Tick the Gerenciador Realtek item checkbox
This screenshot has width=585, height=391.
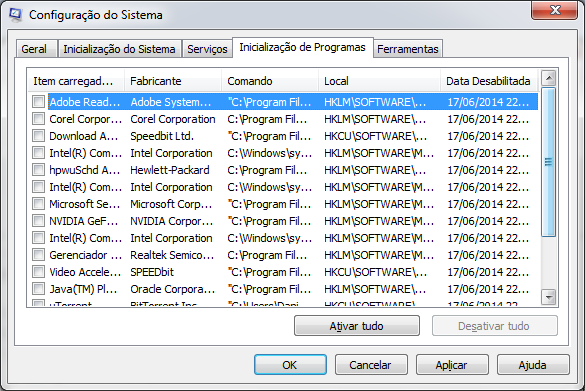point(38,255)
